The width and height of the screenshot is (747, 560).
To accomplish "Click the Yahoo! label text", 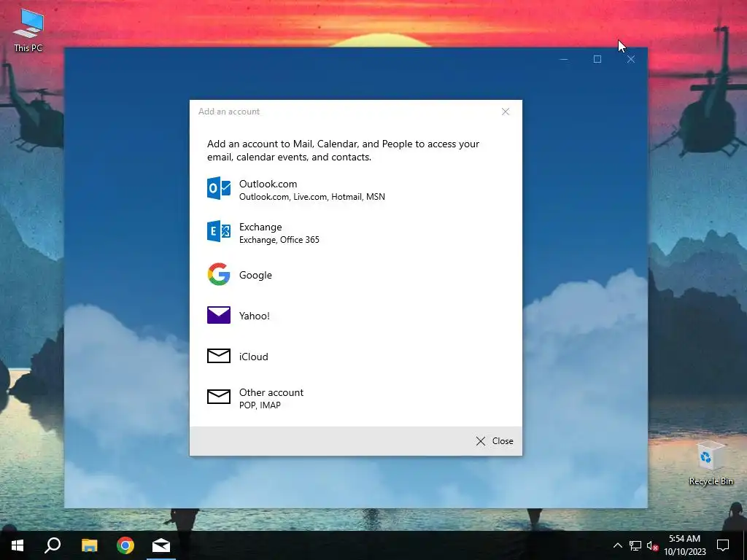I will coord(255,316).
